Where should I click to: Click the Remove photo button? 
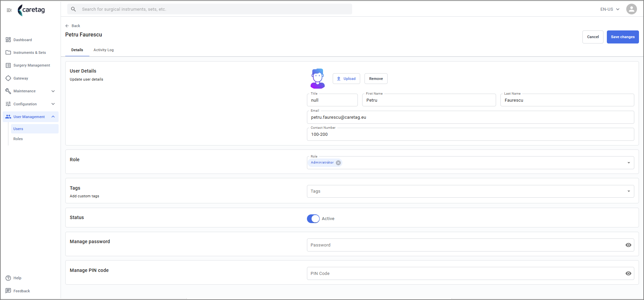click(x=376, y=79)
